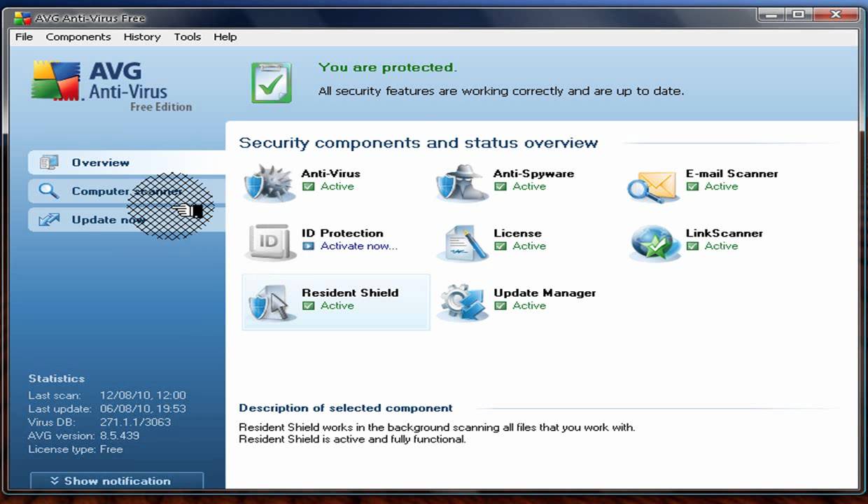Click the protected status clipboard icon

pyautogui.click(x=272, y=82)
